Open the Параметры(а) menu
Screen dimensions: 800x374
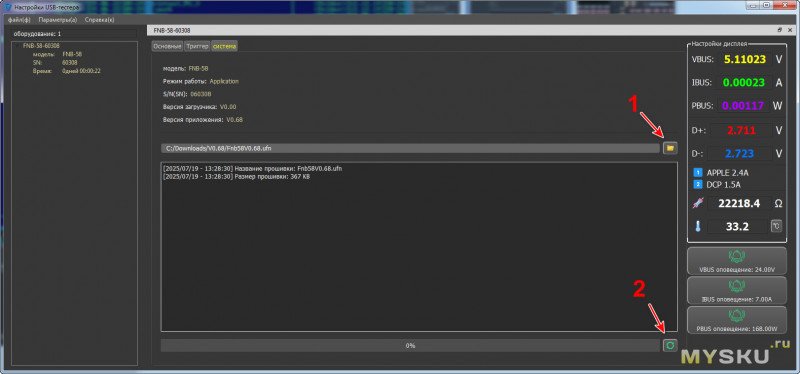click(58, 20)
